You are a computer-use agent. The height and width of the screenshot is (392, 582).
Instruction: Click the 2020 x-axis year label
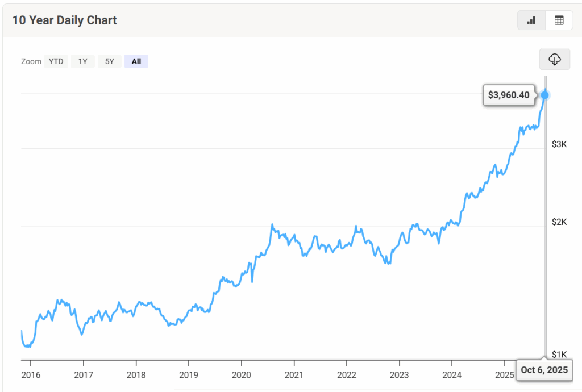click(241, 375)
